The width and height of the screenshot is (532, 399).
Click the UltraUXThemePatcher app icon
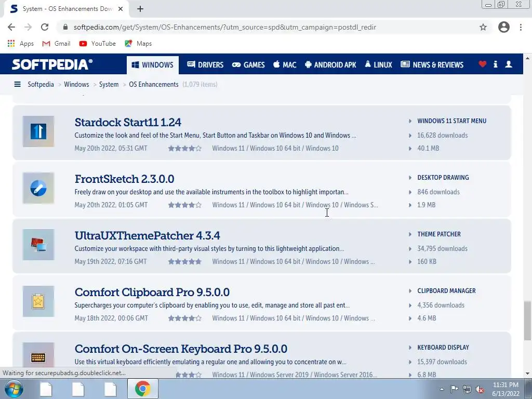click(x=38, y=245)
